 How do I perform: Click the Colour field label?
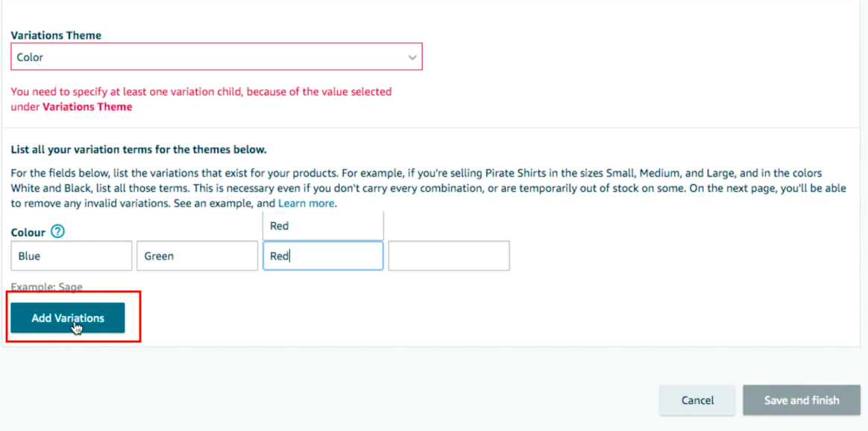tap(28, 233)
